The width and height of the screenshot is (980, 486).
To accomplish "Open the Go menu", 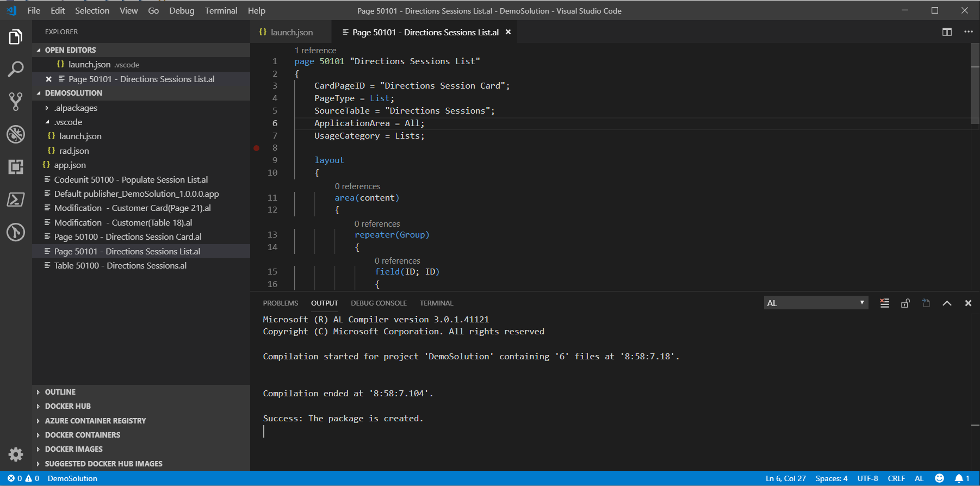I will coord(153,10).
